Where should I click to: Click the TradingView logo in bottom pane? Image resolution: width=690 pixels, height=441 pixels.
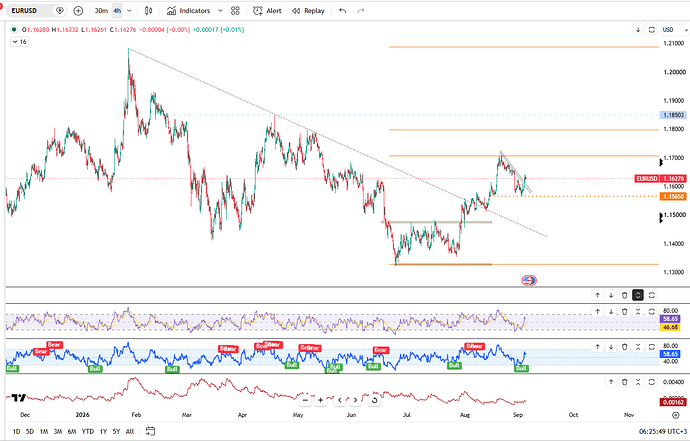tap(18, 398)
